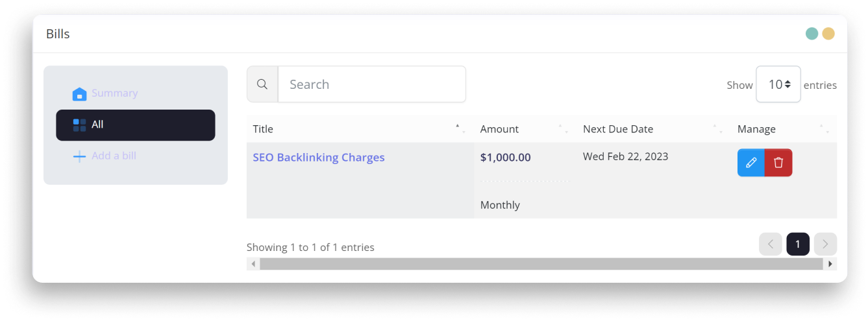Go to pagination page 1
868x321 pixels.
pyautogui.click(x=798, y=244)
